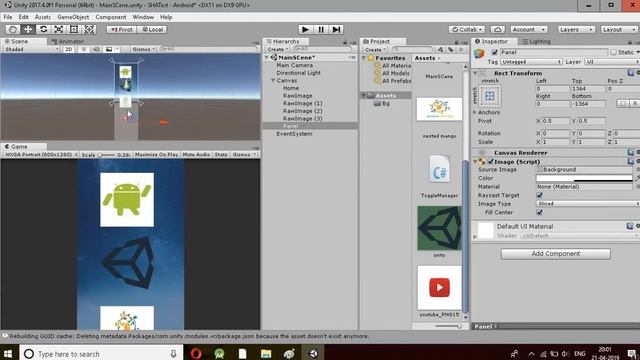
Task: Collapse the MainScene hierarchy root
Action: [267, 58]
